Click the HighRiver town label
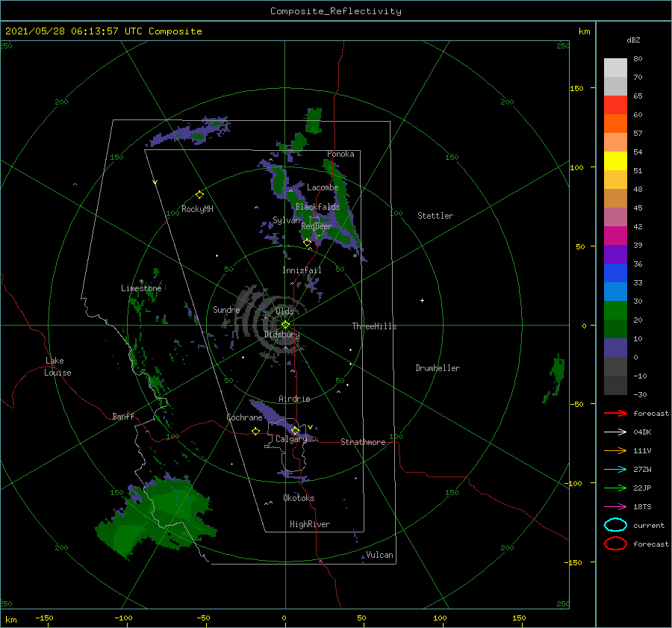Screen dimensions: 672x628 [x=309, y=524]
